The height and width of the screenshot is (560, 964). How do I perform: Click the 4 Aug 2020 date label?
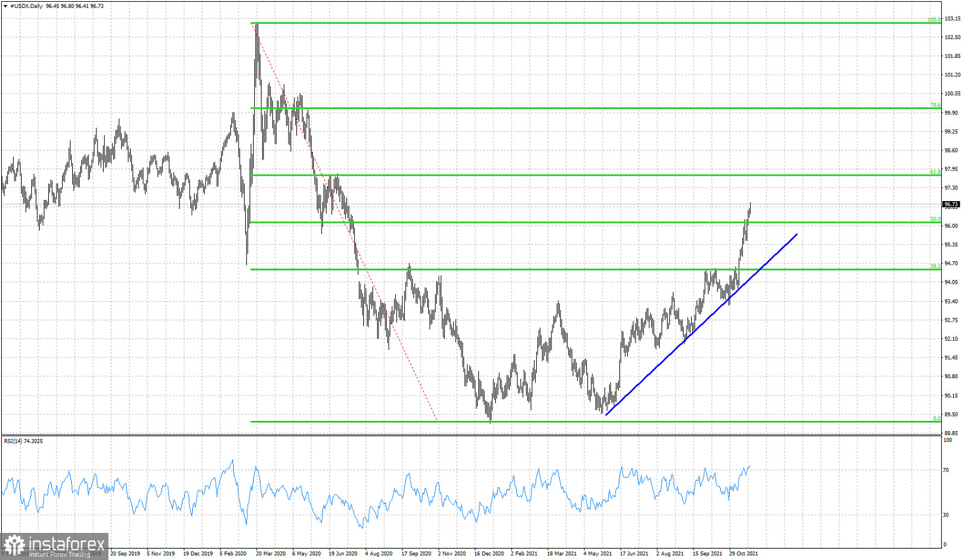tap(379, 554)
